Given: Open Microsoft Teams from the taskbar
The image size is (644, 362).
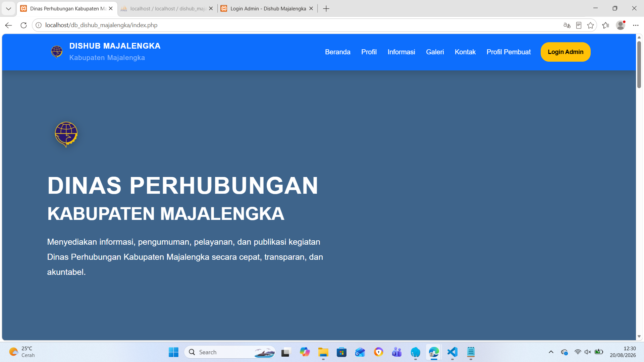Looking at the screenshot, I should (397, 352).
